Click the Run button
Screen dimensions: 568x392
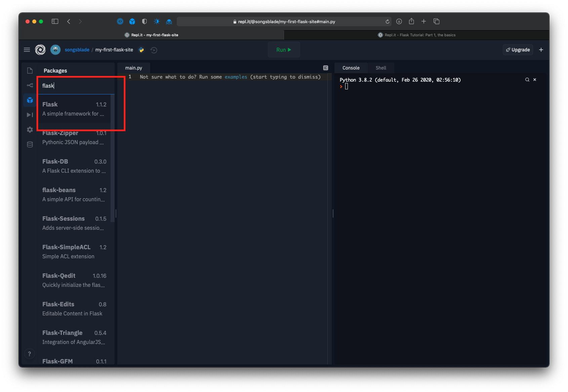coord(284,50)
